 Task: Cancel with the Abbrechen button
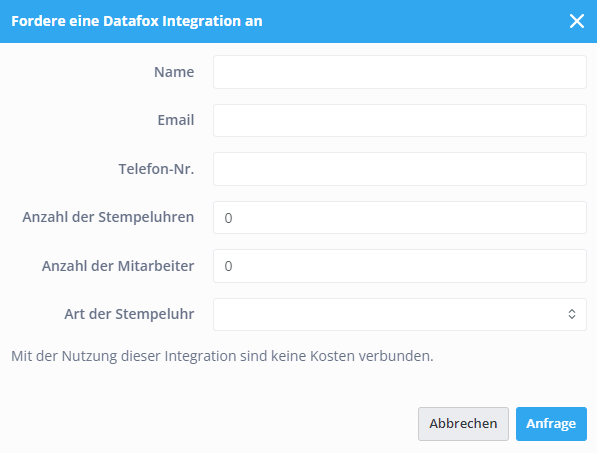click(463, 424)
